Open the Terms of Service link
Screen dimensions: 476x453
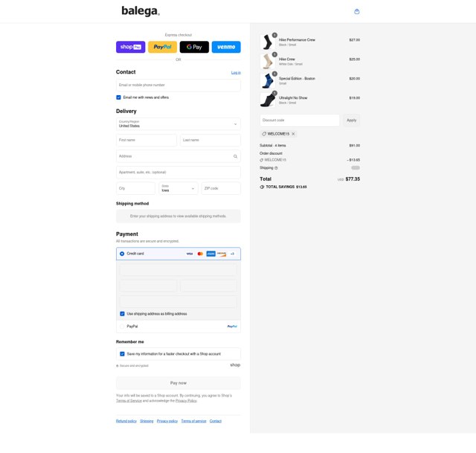coord(129,401)
